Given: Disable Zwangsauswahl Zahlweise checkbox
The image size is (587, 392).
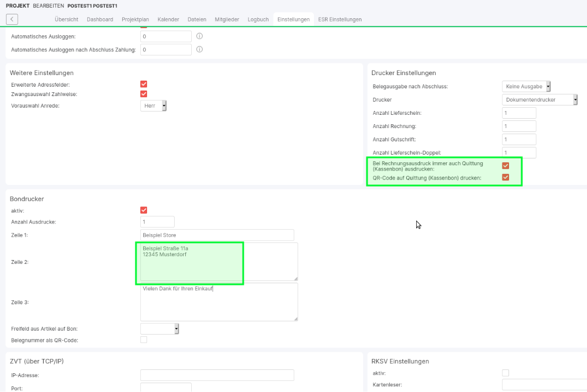Looking at the screenshot, I should click(x=144, y=94).
